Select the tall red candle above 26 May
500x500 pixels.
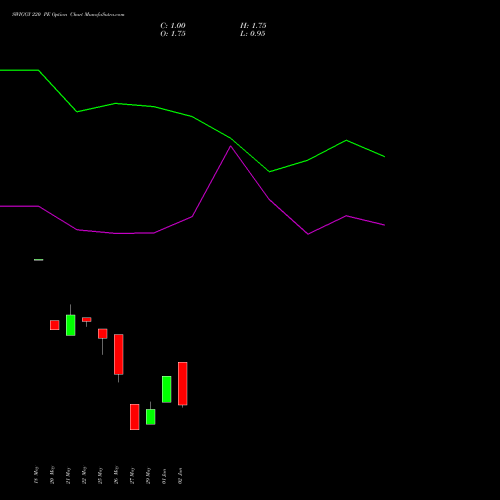tap(119, 354)
